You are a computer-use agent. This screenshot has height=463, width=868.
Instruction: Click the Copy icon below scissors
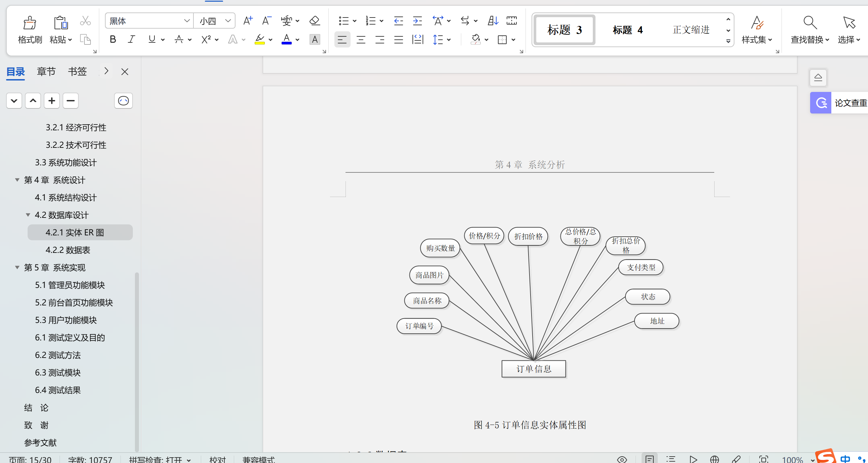85,39
